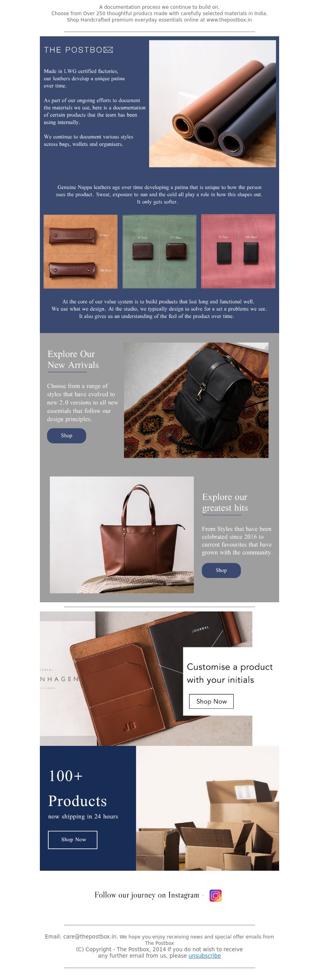The width and height of the screenshot is (319, 980).
Task: Select the green background wallet image
Action: [159, 251]
